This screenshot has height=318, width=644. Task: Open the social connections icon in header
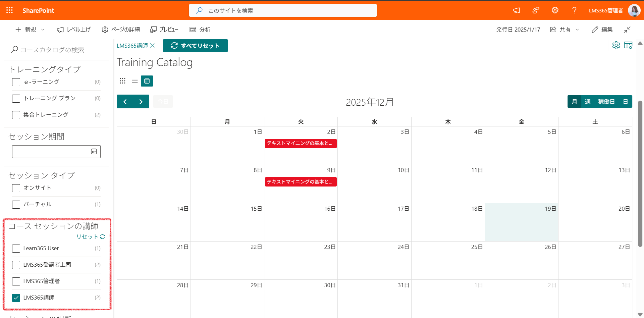pos(536,10)
